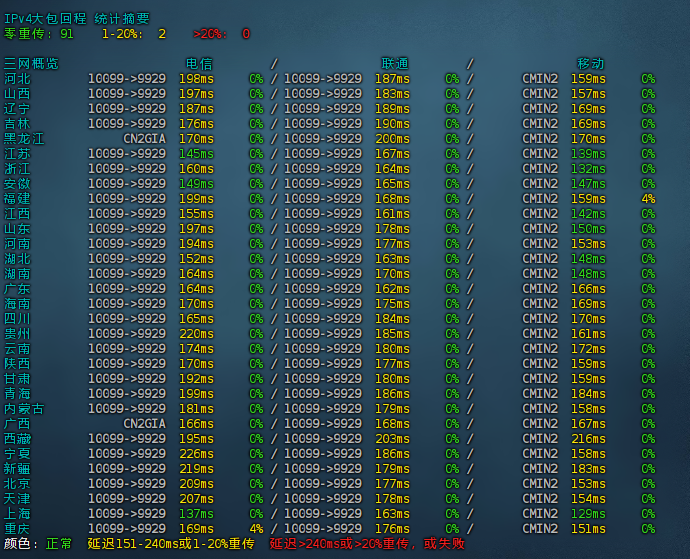The height and width of the screenshot is (559, 690).
Task: Click 电信 latency '226ms' in 宁夏 row
Action: point(196,453)
